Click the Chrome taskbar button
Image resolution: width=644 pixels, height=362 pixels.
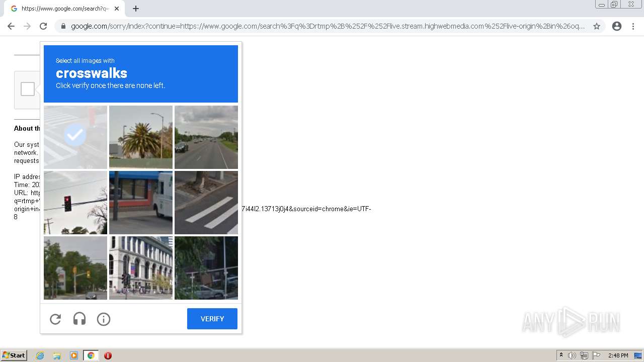coord(91,355)
